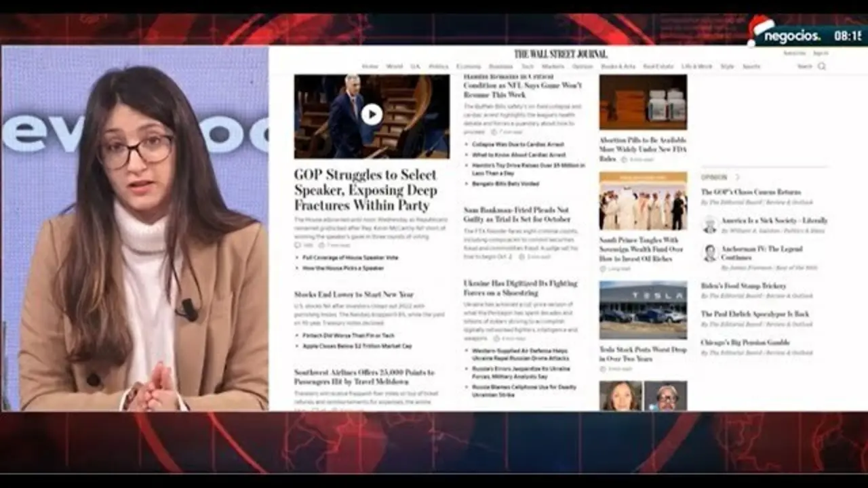Select the Real Estate nav item
Screen dimensions: 868x488
pos(658,66)
